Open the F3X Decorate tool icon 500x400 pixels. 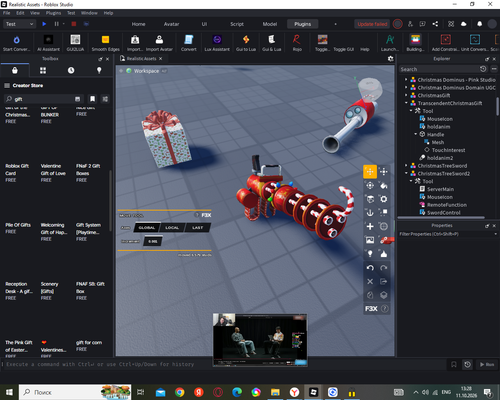point(384,254)
